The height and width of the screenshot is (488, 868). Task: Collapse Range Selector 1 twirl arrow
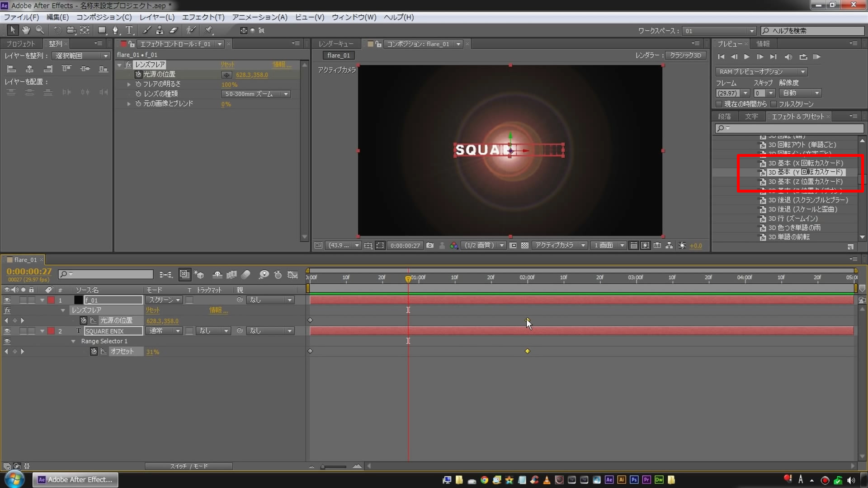pos(73,342)
